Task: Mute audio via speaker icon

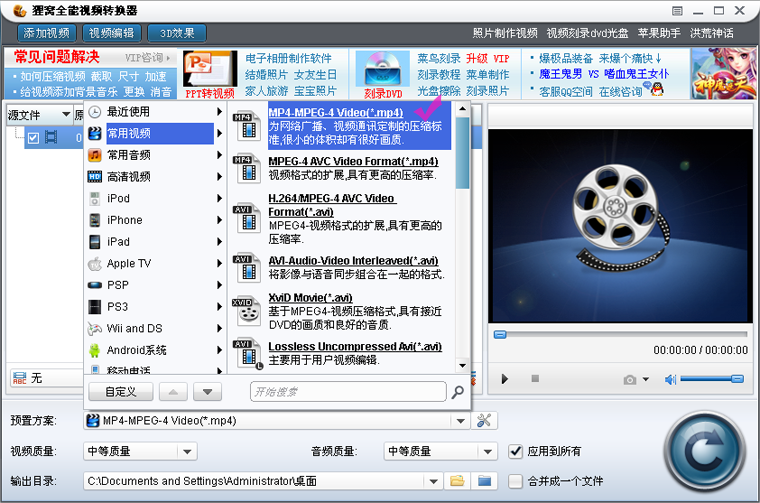Action: pyautogui.click(x=670, y=379)
